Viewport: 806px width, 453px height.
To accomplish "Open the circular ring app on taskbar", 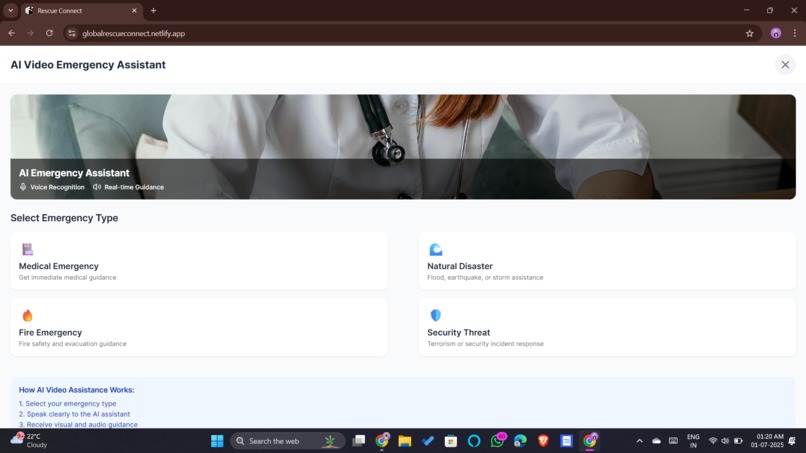I will 474,441.
